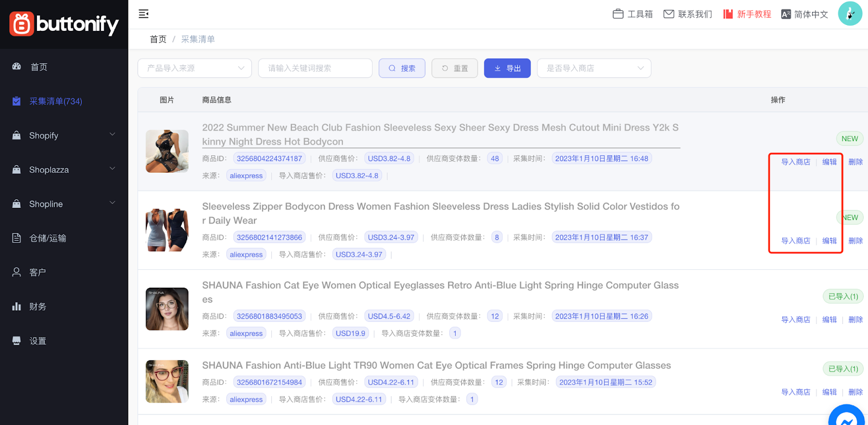The height and width of the screenshot is (425, 868).
Task: Collapse the sidebar with hamburger icon
Action: click(143, 14)
